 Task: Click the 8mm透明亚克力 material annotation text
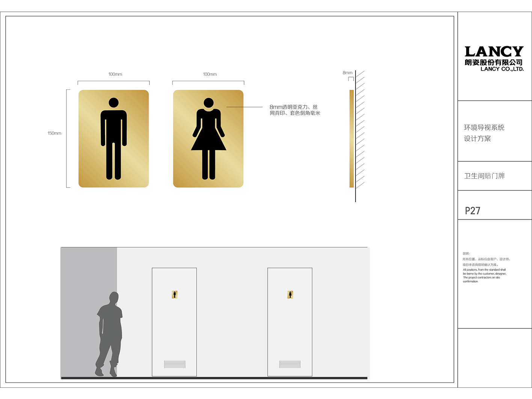(x=295, y=110)
